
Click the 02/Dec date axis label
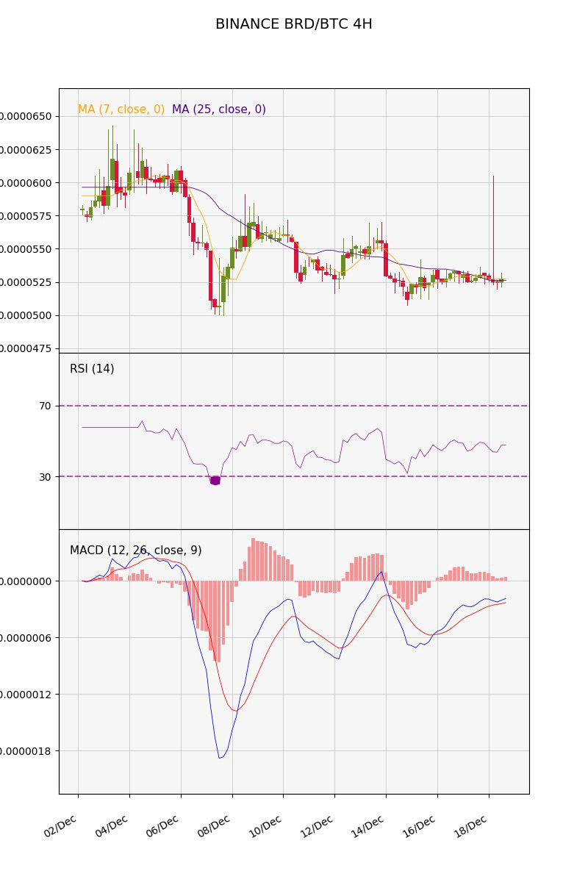pos(61,826)
